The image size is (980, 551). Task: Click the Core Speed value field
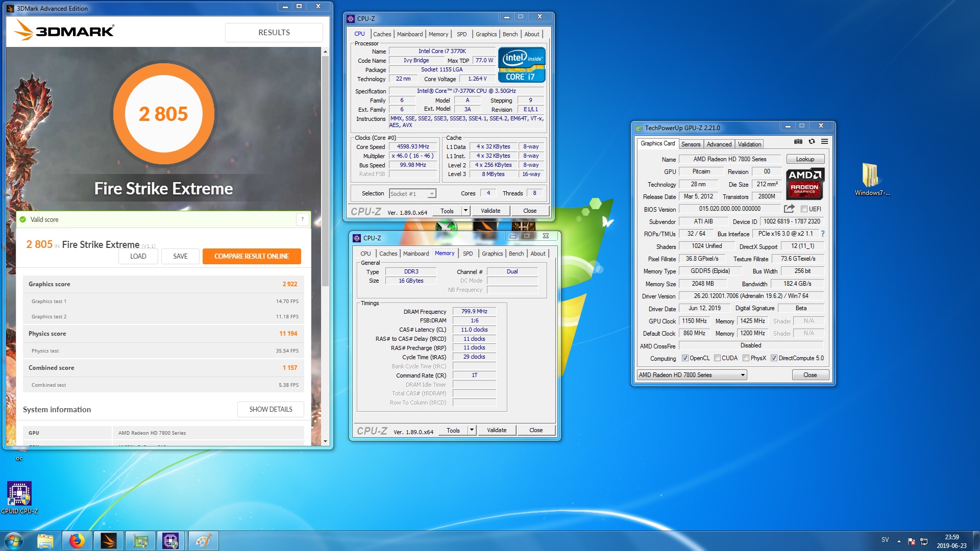point(413,147)
